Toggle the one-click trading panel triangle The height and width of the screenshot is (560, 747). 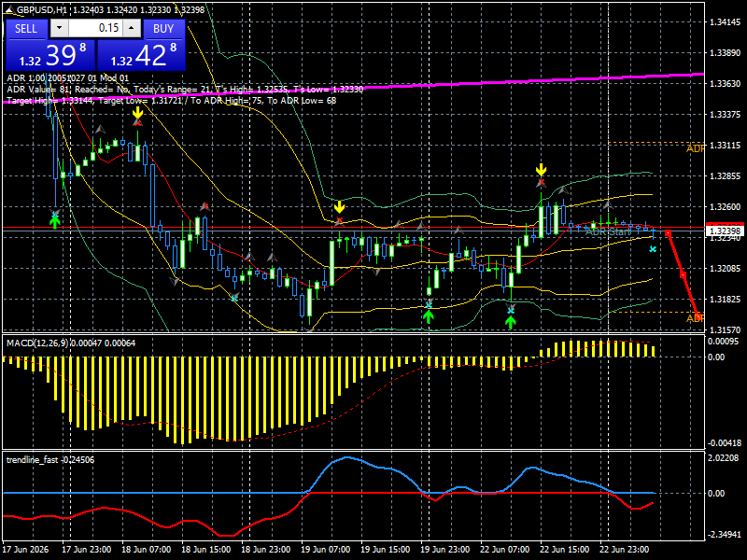click(9, 9)
